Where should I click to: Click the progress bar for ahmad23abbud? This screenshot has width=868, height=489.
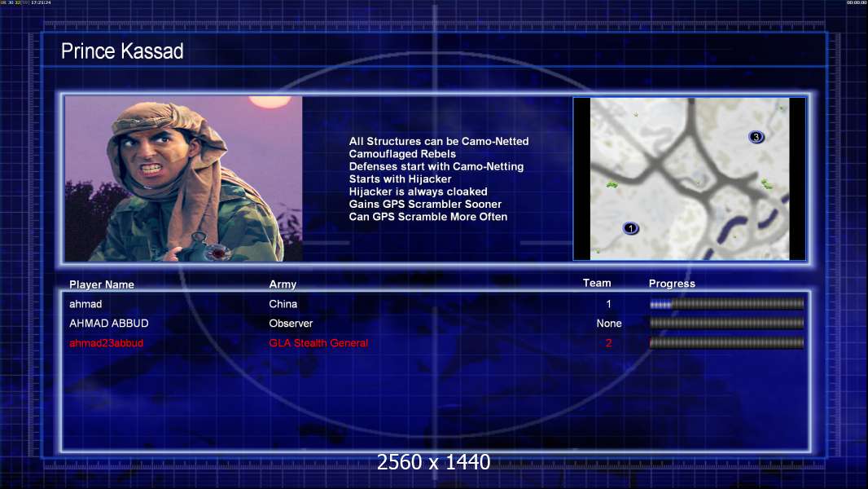727,343
